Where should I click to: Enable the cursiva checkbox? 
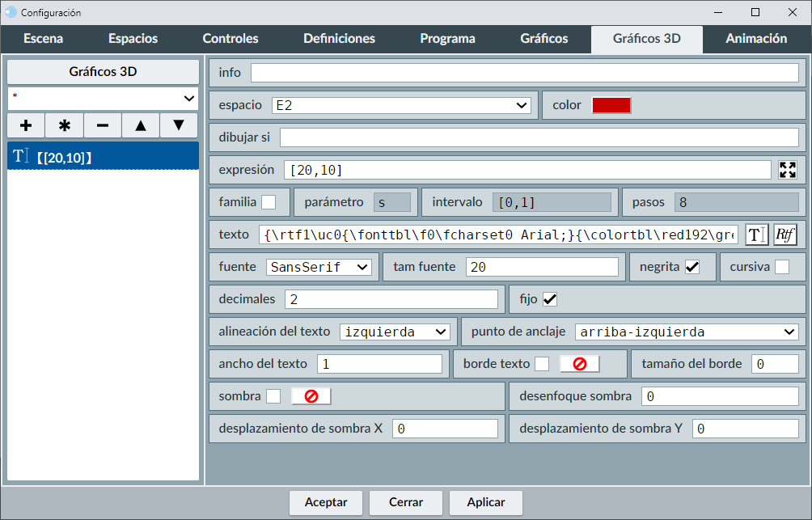[782, 267]
